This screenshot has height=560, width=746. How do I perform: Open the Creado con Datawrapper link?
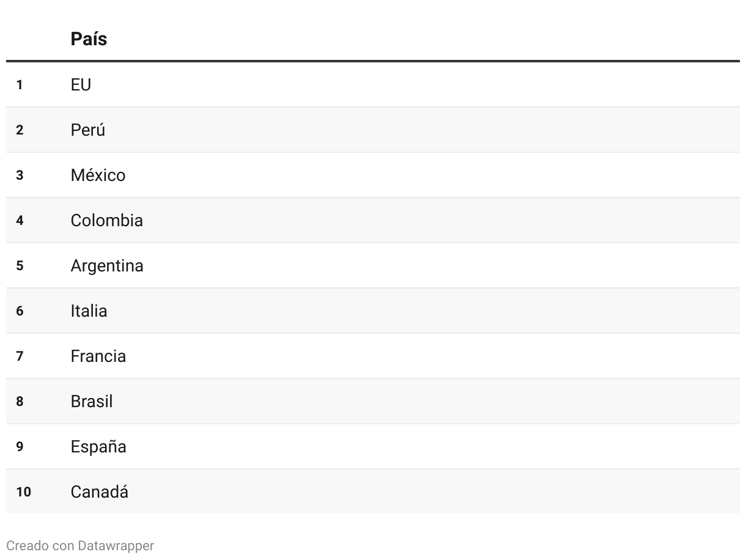[80, 545]
